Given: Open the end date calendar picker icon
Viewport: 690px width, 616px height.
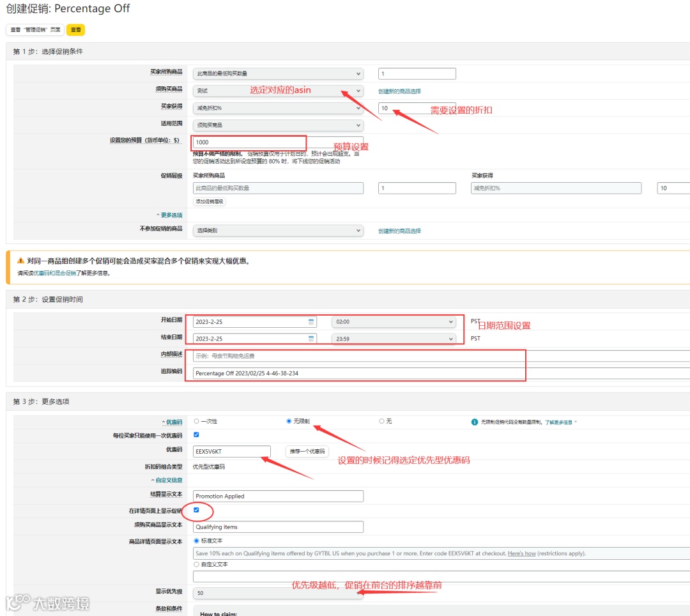Looking at the screenshot, I should pyautogui.click(x=311, y=339).
